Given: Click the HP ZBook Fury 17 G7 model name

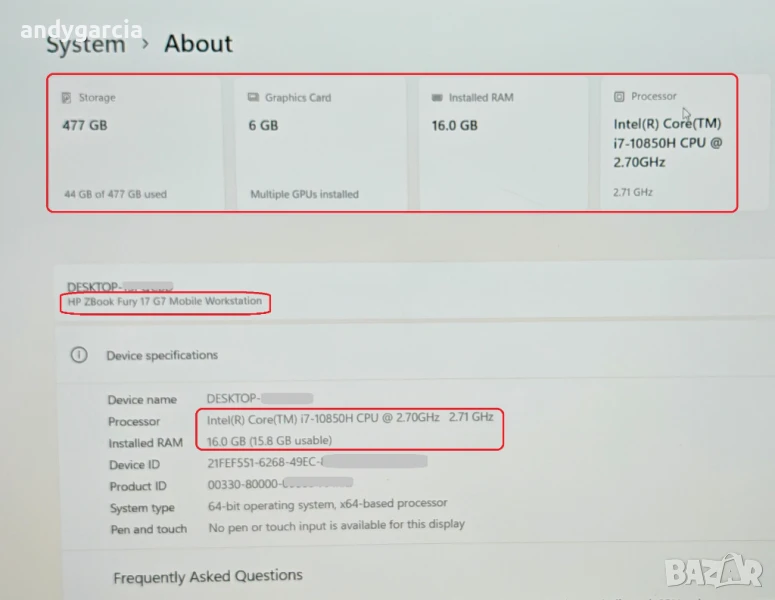Looking at the screenshot, I should click(x=164, y=301).
